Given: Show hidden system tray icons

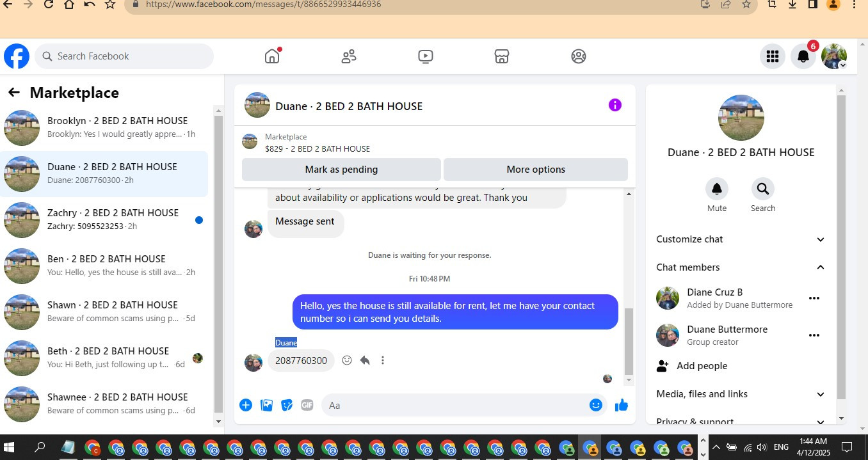Looking at the screenshot, I should click(716, 447).
